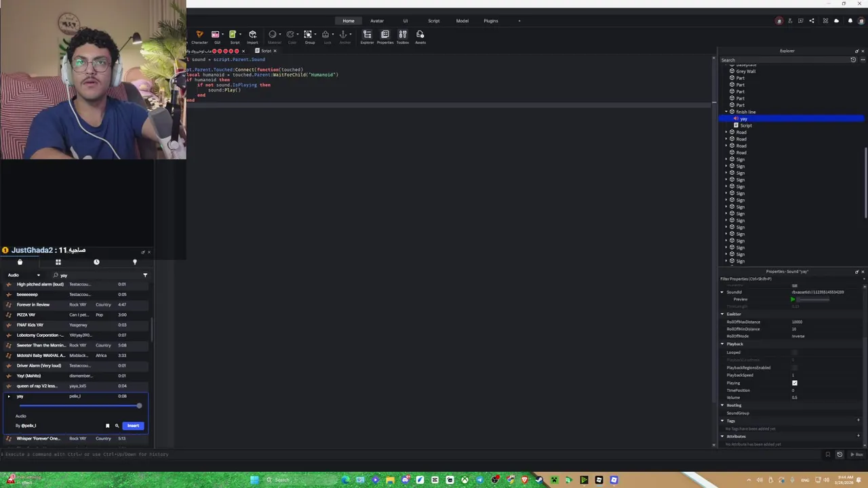Collapse the Attributes section
The height and width of the screenshot is (488, 868).
pos(722,436)
